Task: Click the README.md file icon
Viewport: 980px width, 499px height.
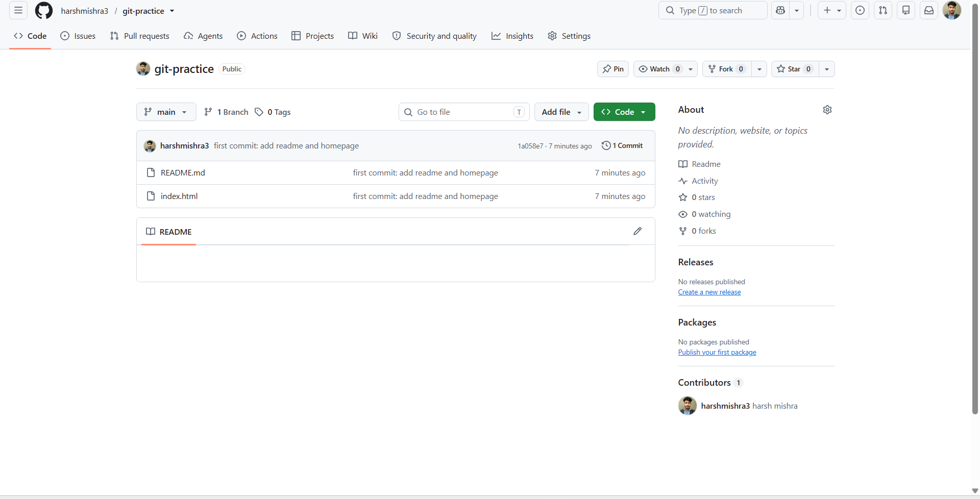Action: [x=151, y=172]
